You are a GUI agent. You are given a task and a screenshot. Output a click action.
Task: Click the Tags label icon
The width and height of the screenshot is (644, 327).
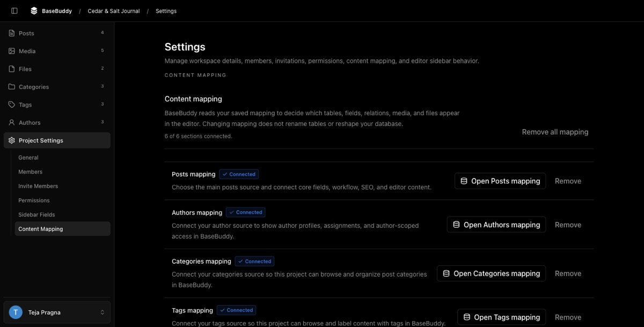12,105
